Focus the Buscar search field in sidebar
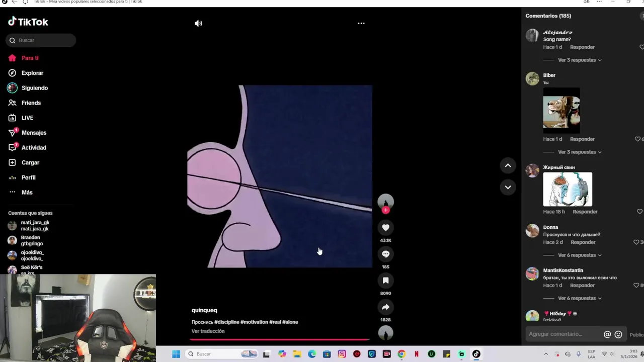644x362 pixels. [41, 40]
